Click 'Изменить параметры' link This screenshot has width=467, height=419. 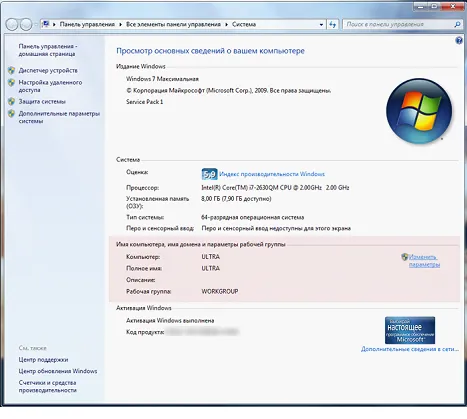pyautogui.click(x=424, y=261)
